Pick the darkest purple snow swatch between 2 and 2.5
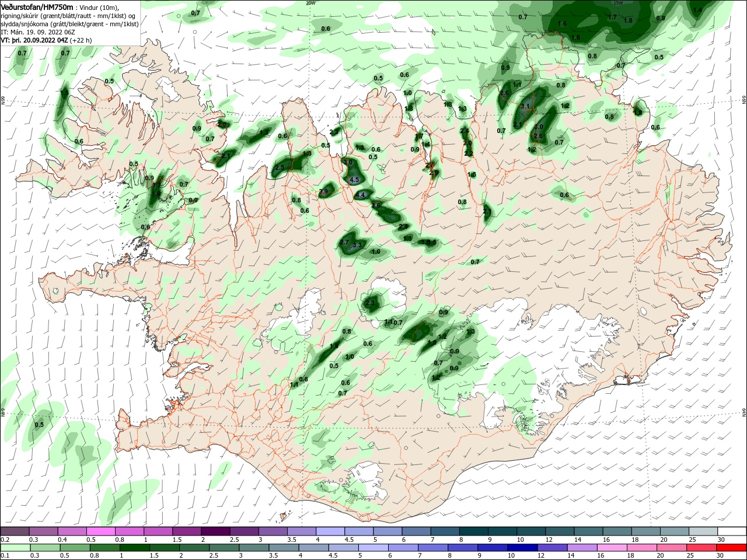Image resolution: width=747 pixels, height=560 pixels. 215,531
